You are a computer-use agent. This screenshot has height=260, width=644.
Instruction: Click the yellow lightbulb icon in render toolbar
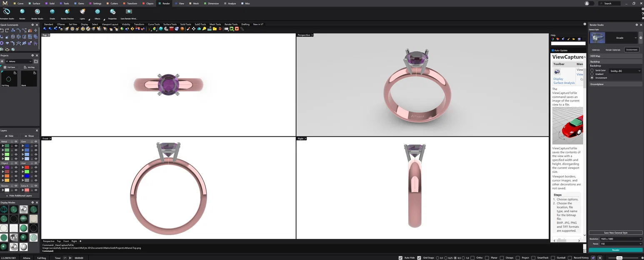pos(204,29)
